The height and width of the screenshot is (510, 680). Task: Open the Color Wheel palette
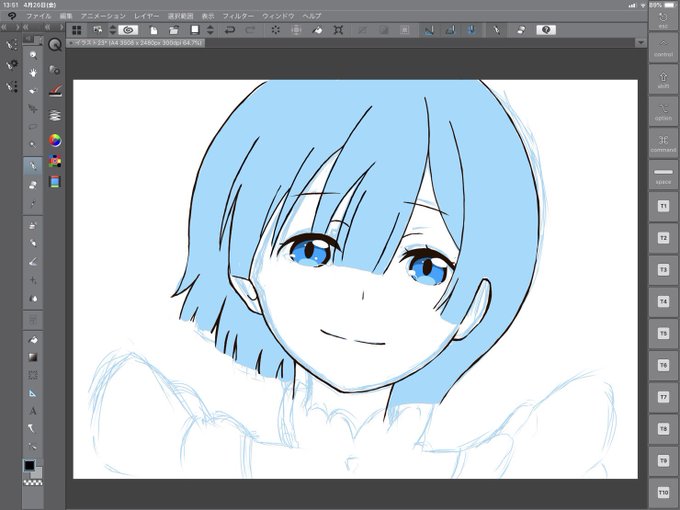[55, 140]
